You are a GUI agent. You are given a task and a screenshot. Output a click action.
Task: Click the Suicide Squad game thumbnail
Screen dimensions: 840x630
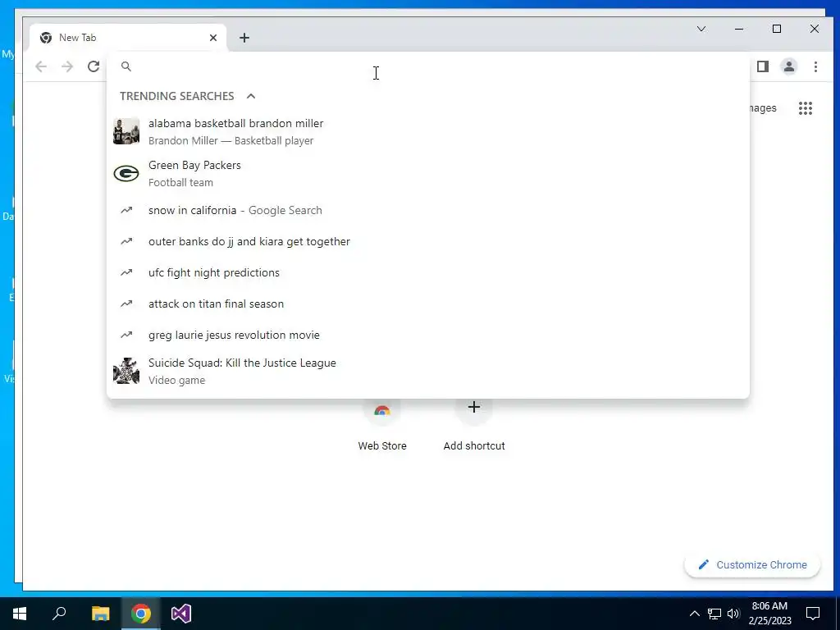(126, 371)
